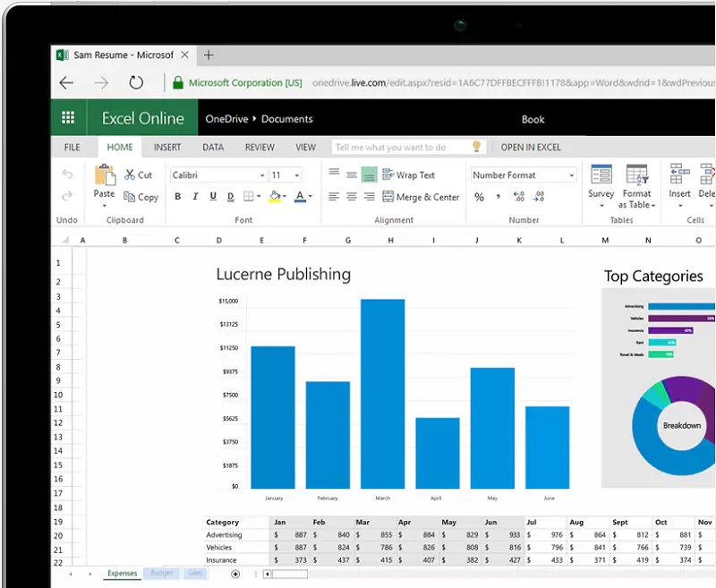Click Merge & Center

pos(421,197)
